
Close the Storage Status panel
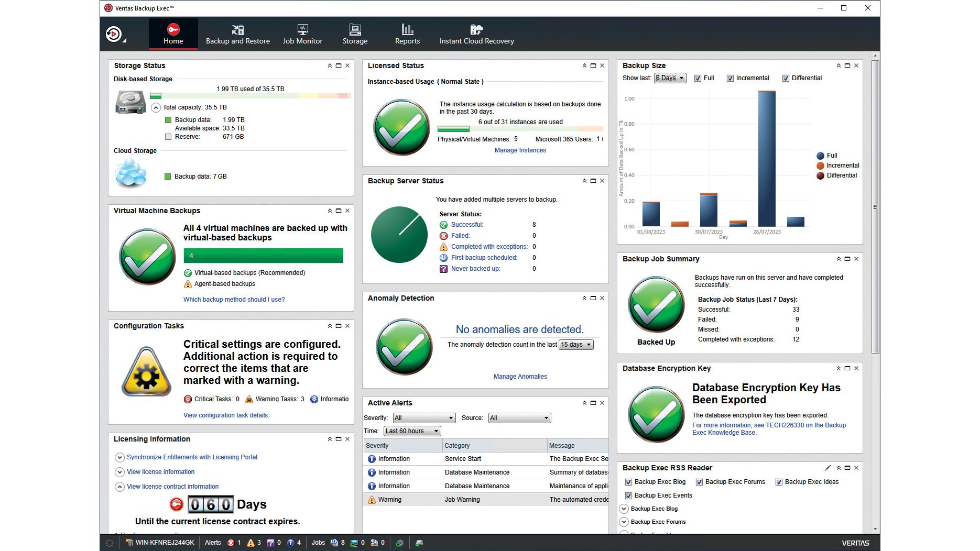click(347, 65)
